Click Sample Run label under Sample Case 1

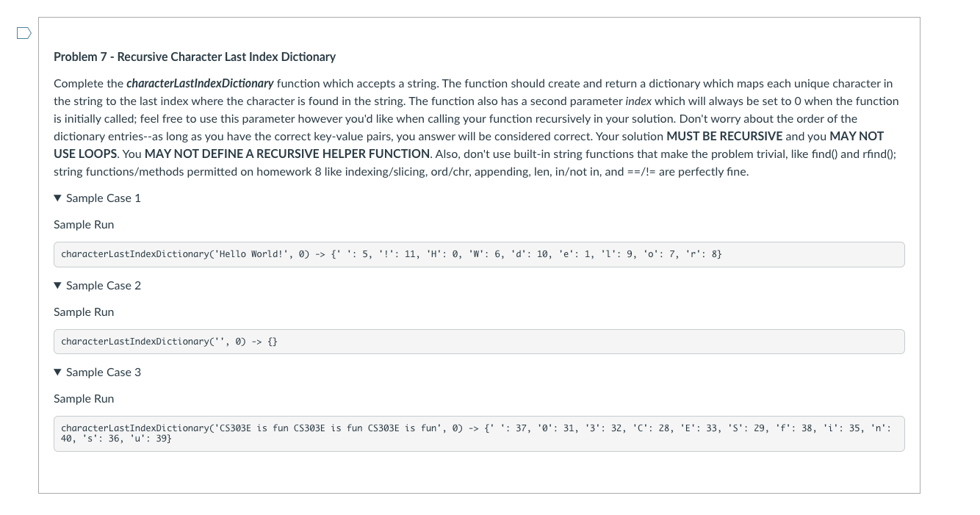[x=83, y=225]
